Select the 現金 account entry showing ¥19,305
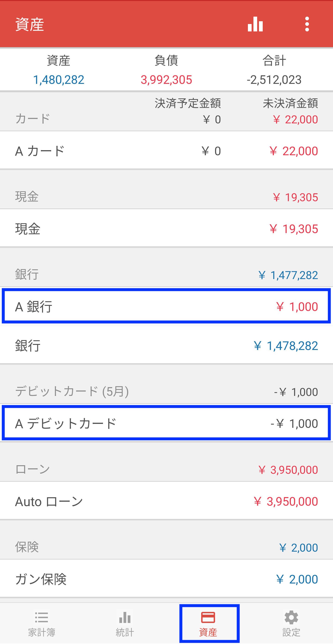 pos(166,228)
